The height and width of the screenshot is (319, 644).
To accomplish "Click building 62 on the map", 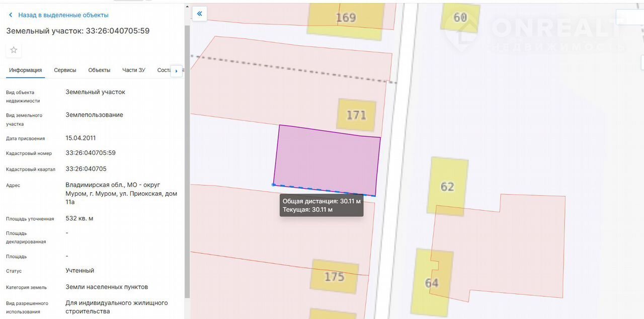I will click(x=447, y=186).
